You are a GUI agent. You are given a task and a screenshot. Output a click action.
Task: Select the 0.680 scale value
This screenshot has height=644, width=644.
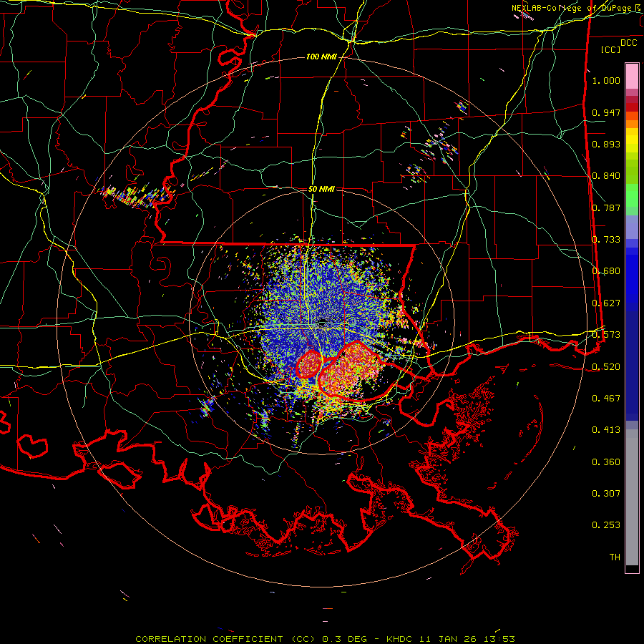pos(606,271)
